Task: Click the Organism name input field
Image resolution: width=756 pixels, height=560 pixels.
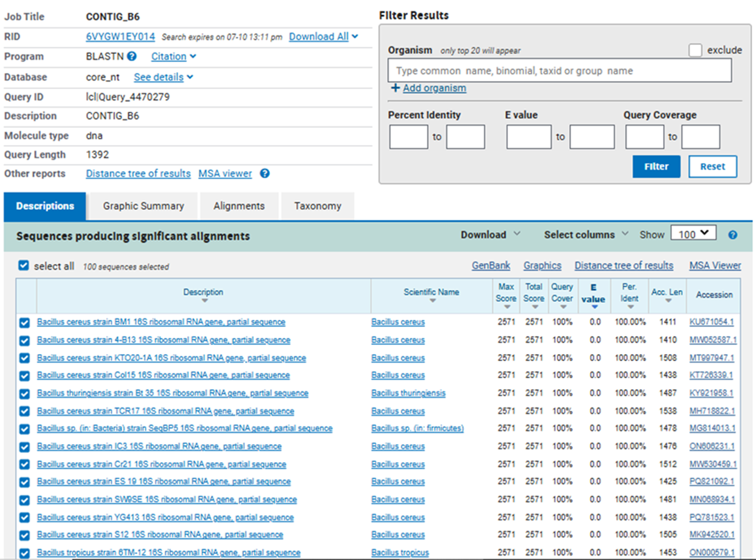Action: [559, 71]
